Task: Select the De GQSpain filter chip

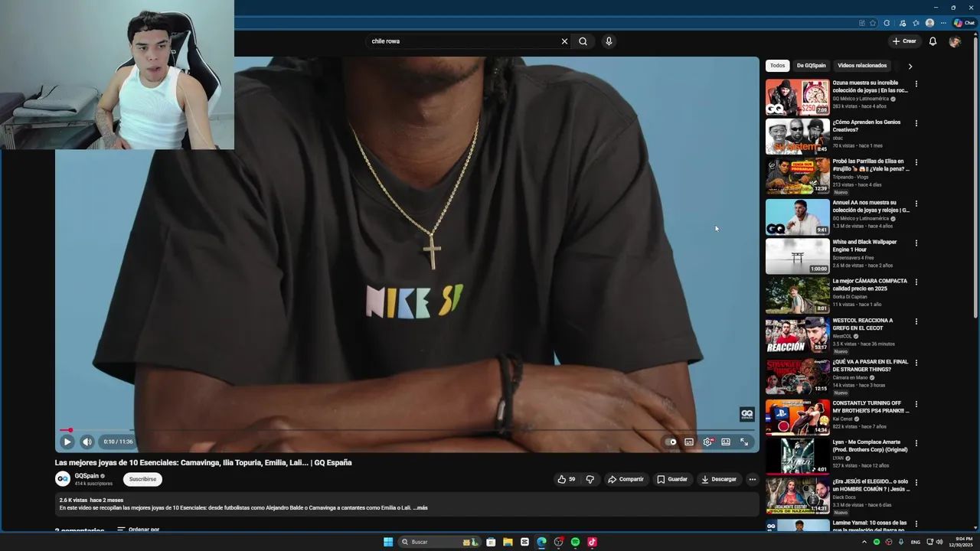Action: (811, 66)
